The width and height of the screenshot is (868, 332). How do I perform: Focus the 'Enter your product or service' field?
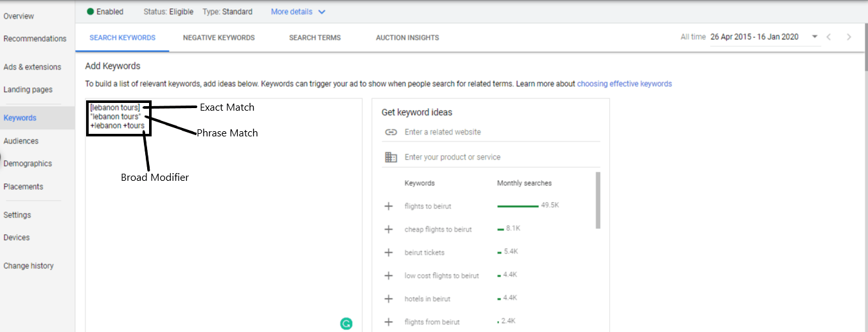492,157
